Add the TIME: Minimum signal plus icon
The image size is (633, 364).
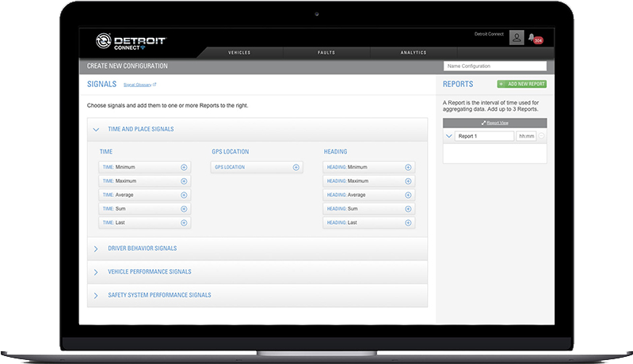(x=184, y=167)
